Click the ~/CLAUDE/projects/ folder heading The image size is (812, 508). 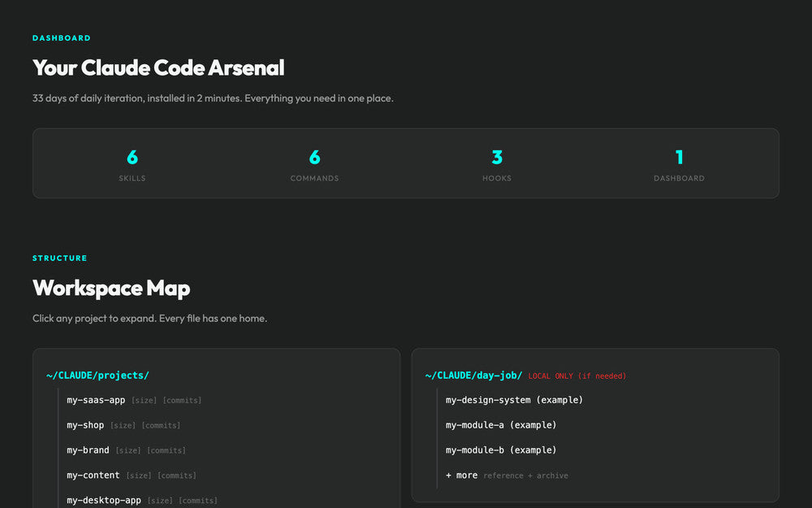(x=97, y=376)
